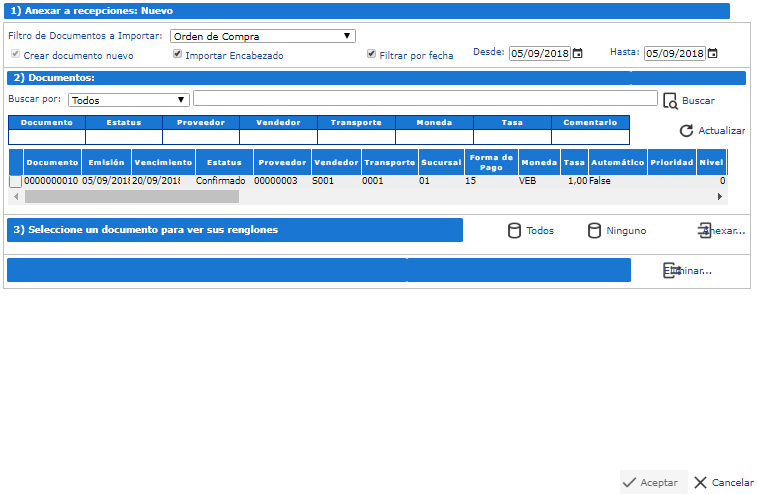
Task: Click the Proveedor filter cell in upper grid
Action: click(201, 137)
